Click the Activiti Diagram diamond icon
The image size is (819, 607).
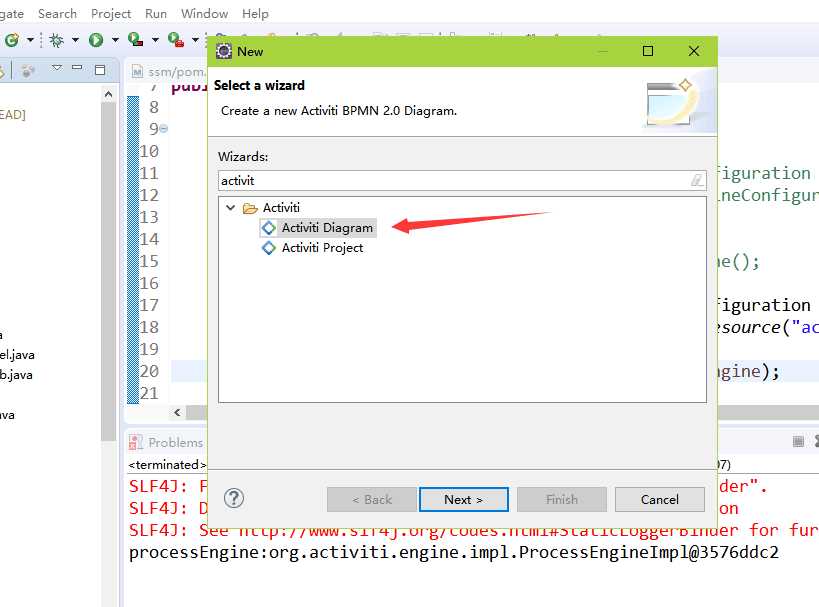268,228
